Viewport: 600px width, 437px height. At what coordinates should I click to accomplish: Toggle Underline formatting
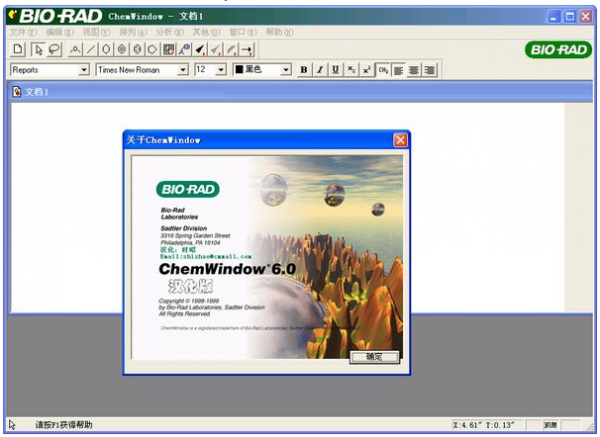(336, 70)
